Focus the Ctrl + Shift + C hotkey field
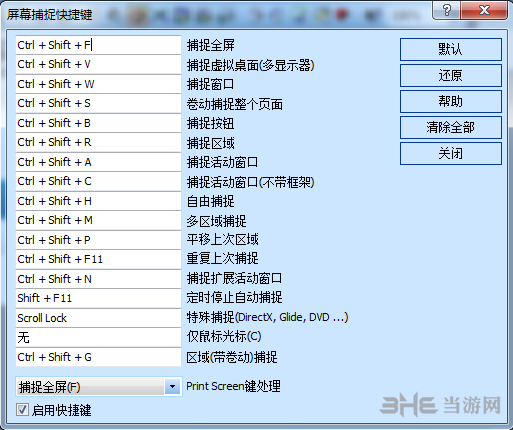Image resolution: width=513 pixels, height=430 pixels. pyautogui.click(x=98, y=181)
